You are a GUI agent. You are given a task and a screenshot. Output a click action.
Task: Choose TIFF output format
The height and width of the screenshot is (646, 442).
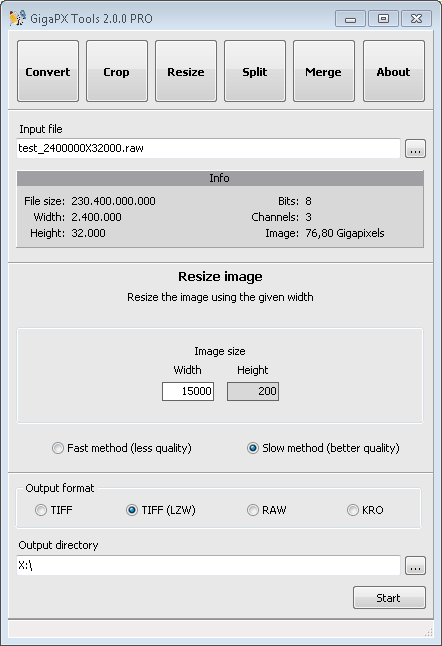point(54,510)
